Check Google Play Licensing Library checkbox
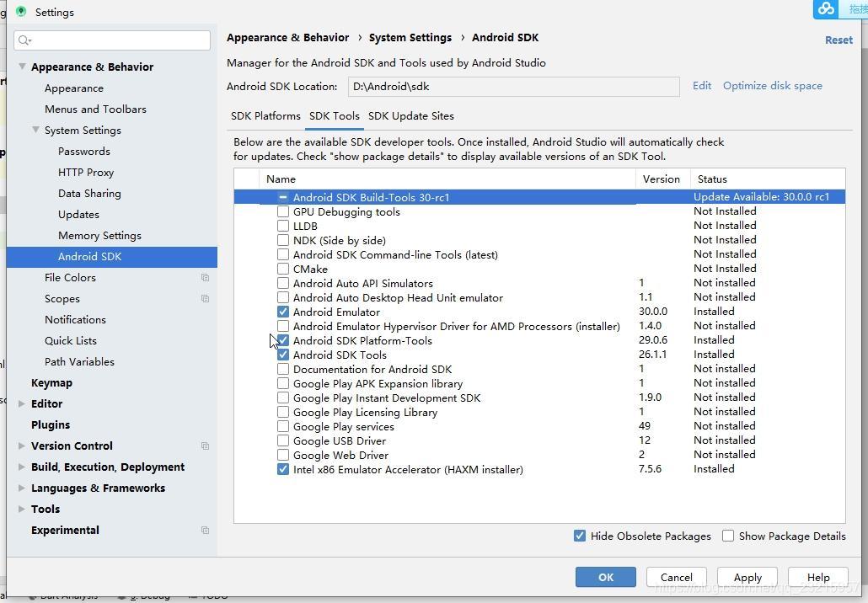Image resolution: width=868 pixels, height=603 pixels. point(283,412)
